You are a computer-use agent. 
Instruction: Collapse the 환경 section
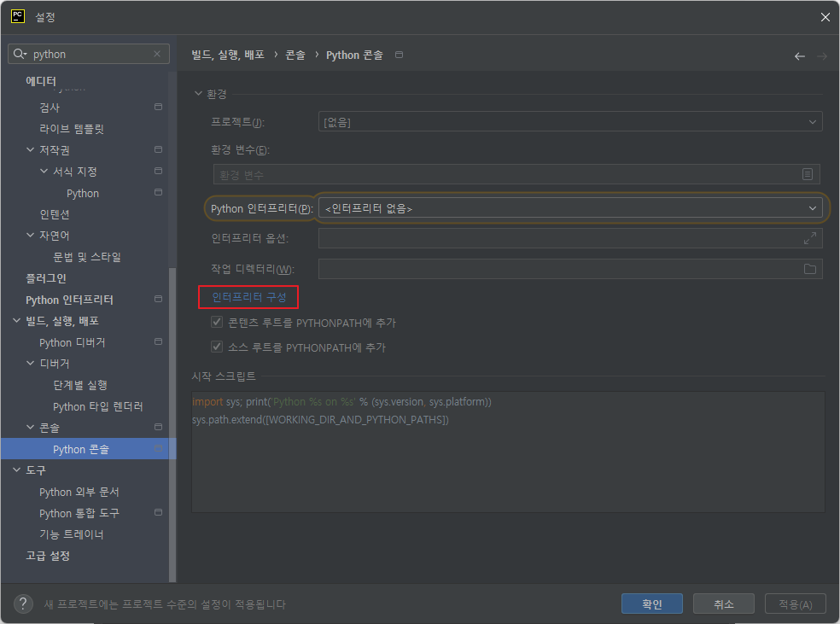[198, 93]
